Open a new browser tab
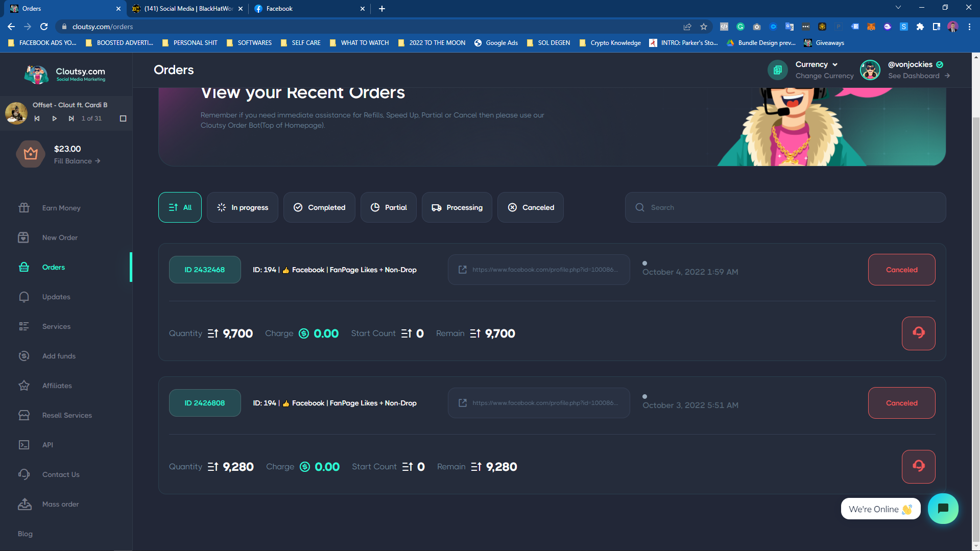The image size is (980, 551). point(382,9)
